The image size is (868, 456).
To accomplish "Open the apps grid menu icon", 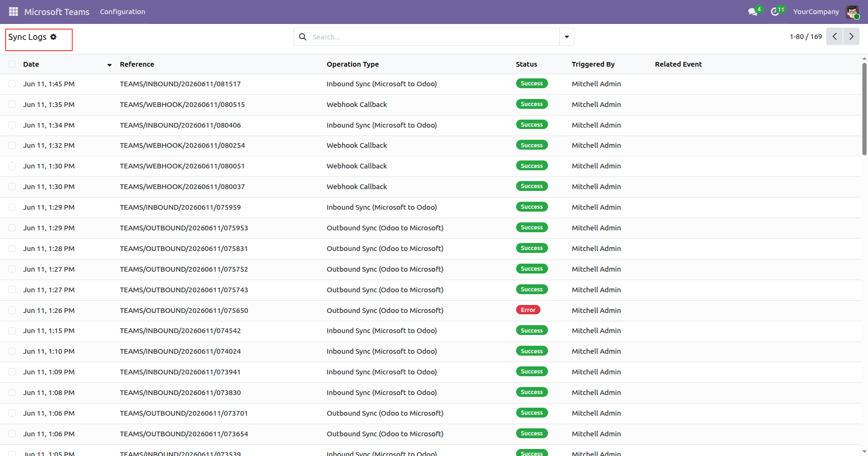I will tap(13, 12).
